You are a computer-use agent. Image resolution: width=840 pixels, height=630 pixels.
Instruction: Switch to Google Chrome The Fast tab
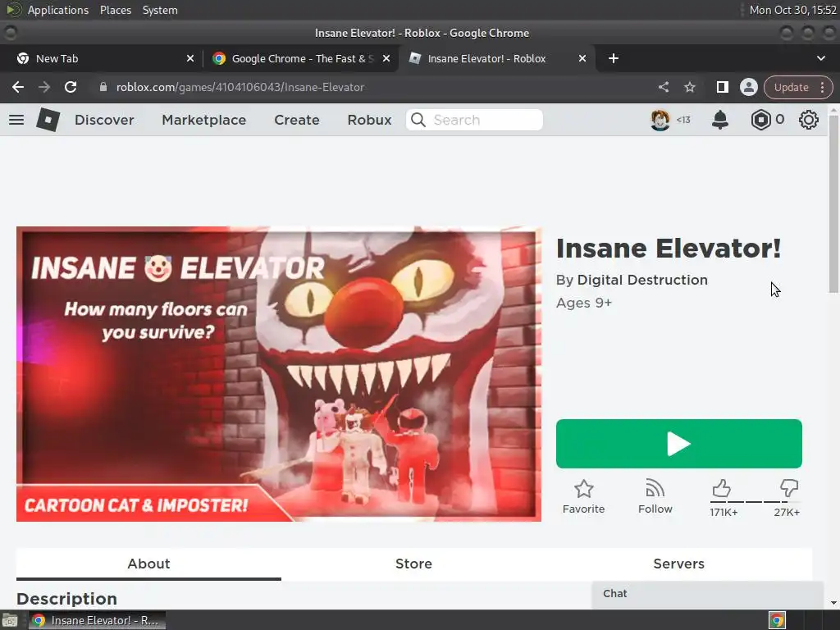[303, 58]
